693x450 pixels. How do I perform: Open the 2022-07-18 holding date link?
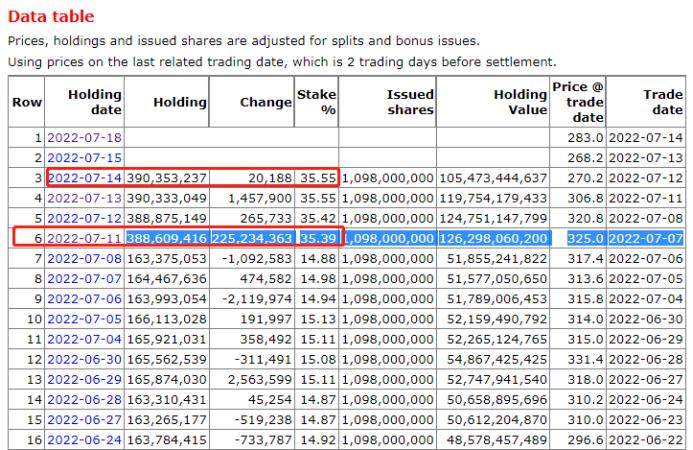coord(84,137)
